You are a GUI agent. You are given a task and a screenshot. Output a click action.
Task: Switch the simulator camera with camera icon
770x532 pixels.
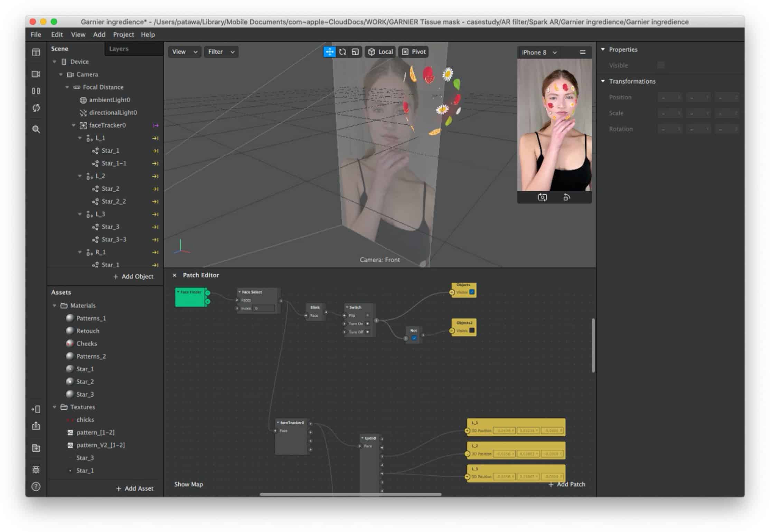point(542,197)
